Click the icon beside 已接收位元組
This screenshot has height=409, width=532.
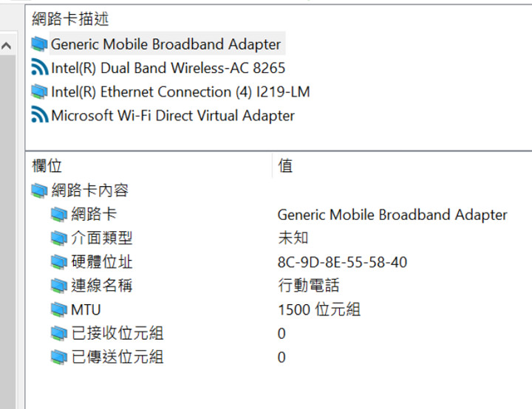[x=58, y=334]
